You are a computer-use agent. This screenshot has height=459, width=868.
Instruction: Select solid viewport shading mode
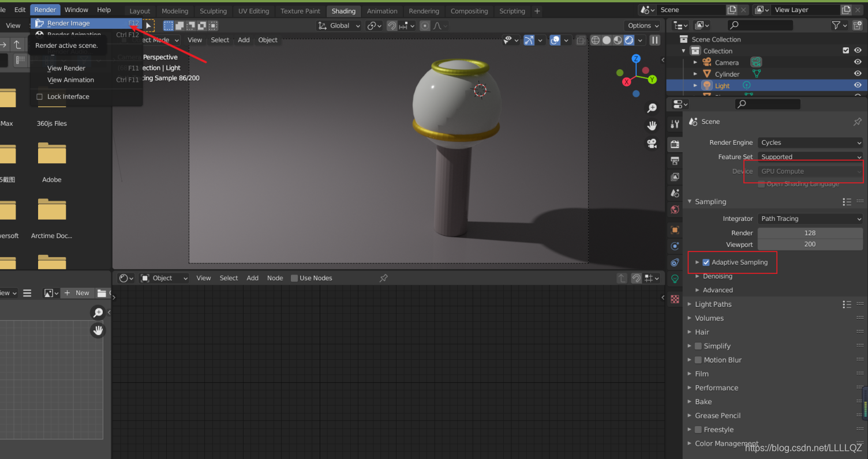pos(607,40)
